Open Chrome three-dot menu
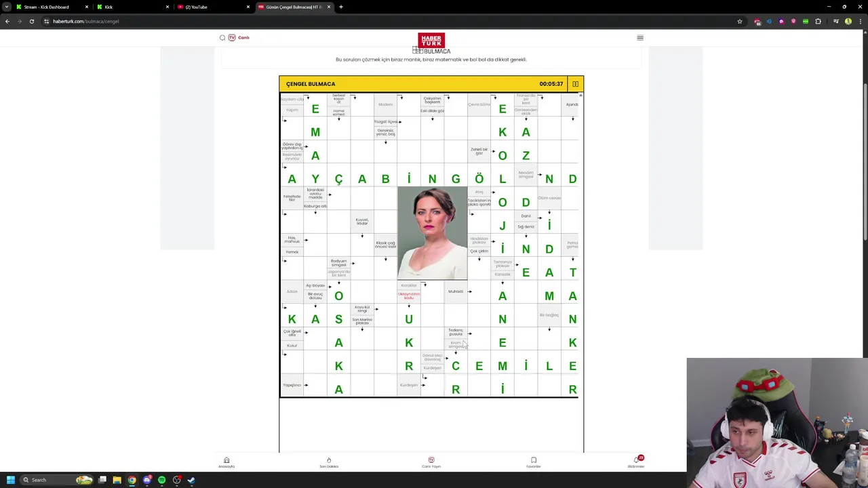The image size is (868, 488). coord(860,21)
